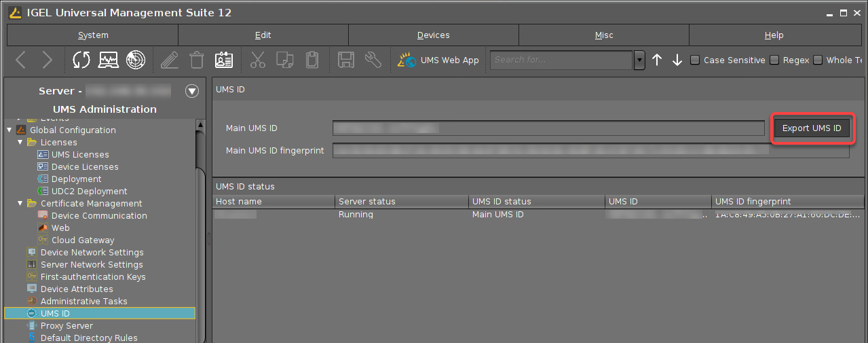
Task: Enable the Case Sensitive checkbox
Action: coord(695,60)
